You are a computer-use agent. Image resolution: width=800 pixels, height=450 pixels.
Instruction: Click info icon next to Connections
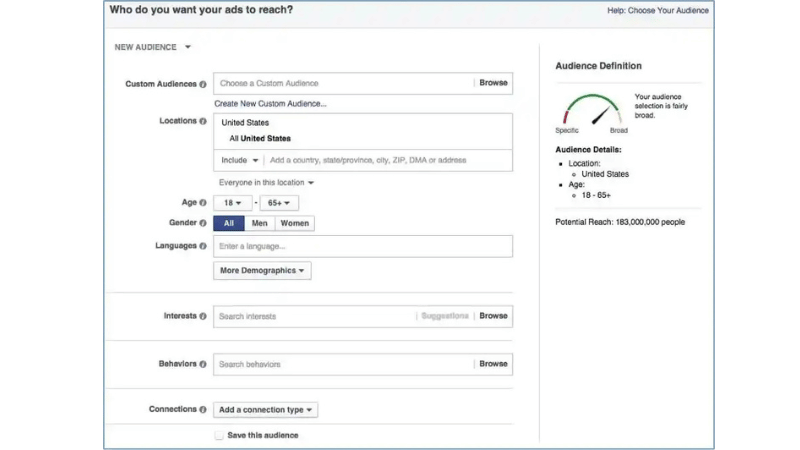coord(203,410)
